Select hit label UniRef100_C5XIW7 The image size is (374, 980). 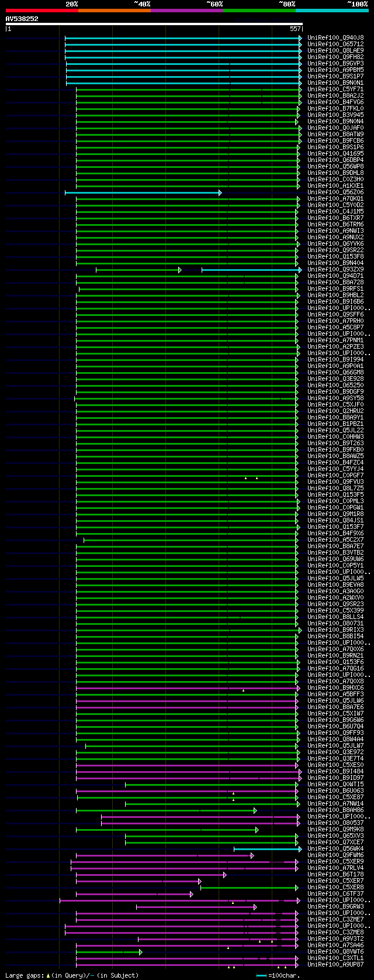[335, 713]
